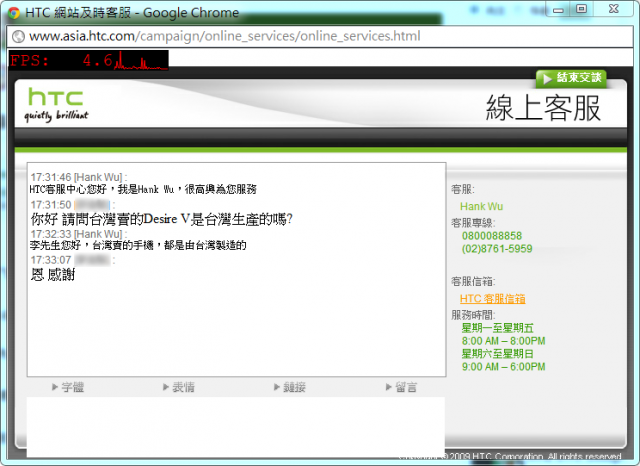Click the 客服專線 label
This screenshot has width=640, height=466.
point(473,223)
